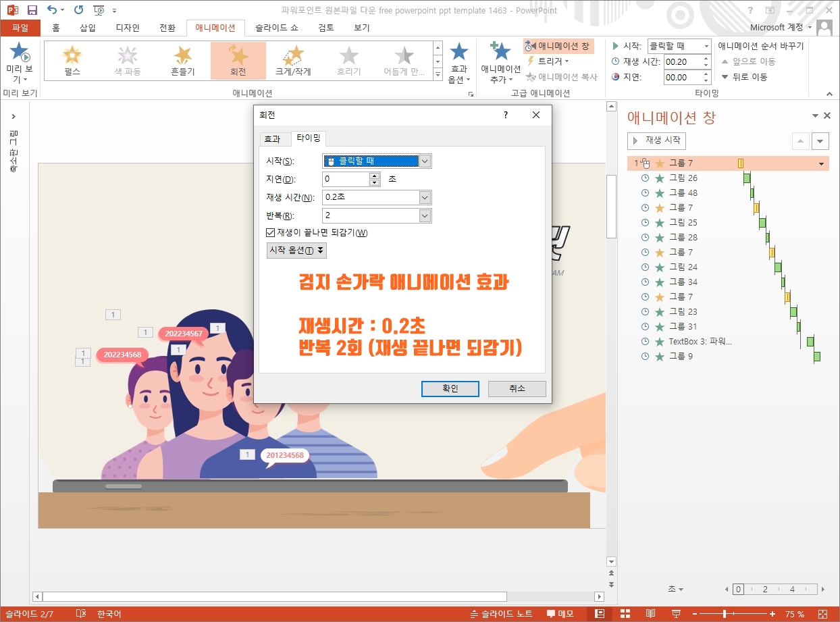Open the 초 timeline unit dropdown
The height and width of the screenshot is (622, 840).
pyautogui.click(x=675, y=589)
